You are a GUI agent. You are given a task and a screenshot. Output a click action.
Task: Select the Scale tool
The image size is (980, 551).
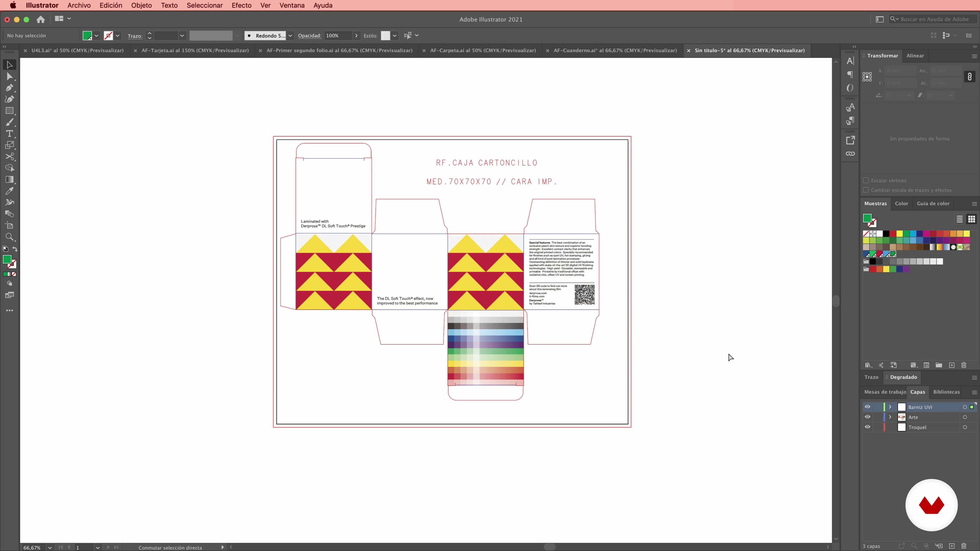[x=9, y=145]
